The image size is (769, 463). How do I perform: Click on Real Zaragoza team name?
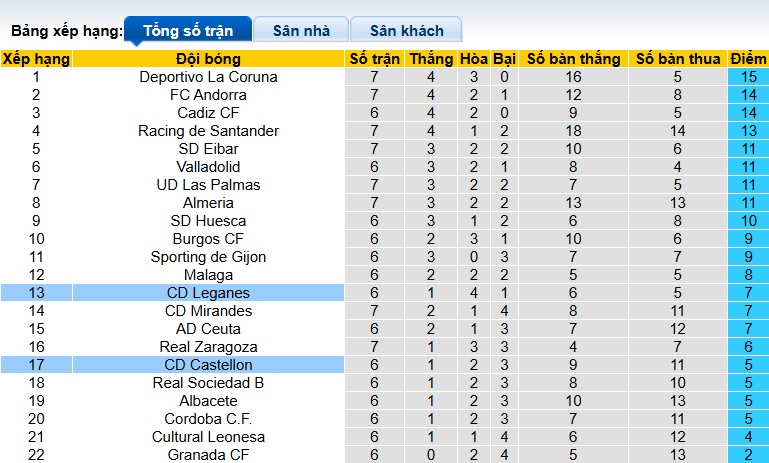click(208, 347)
